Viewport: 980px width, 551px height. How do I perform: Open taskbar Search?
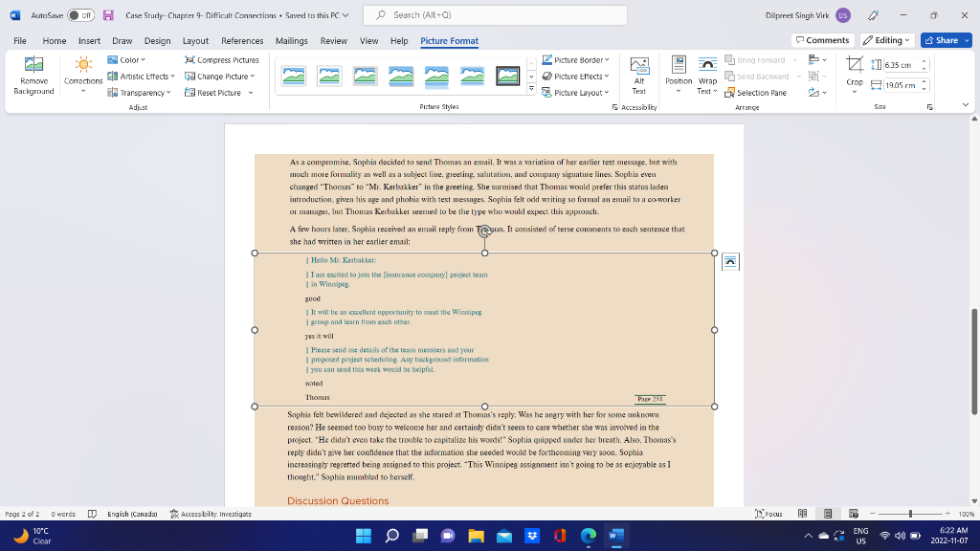391,536
